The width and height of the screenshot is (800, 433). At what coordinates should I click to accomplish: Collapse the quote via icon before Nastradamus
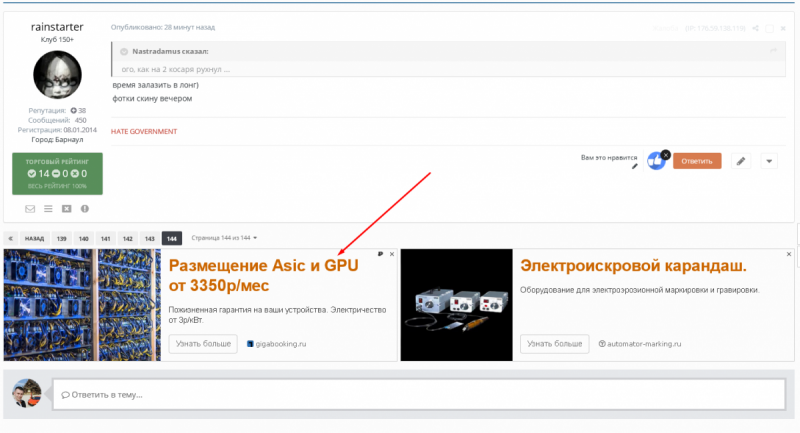(123, 52)
